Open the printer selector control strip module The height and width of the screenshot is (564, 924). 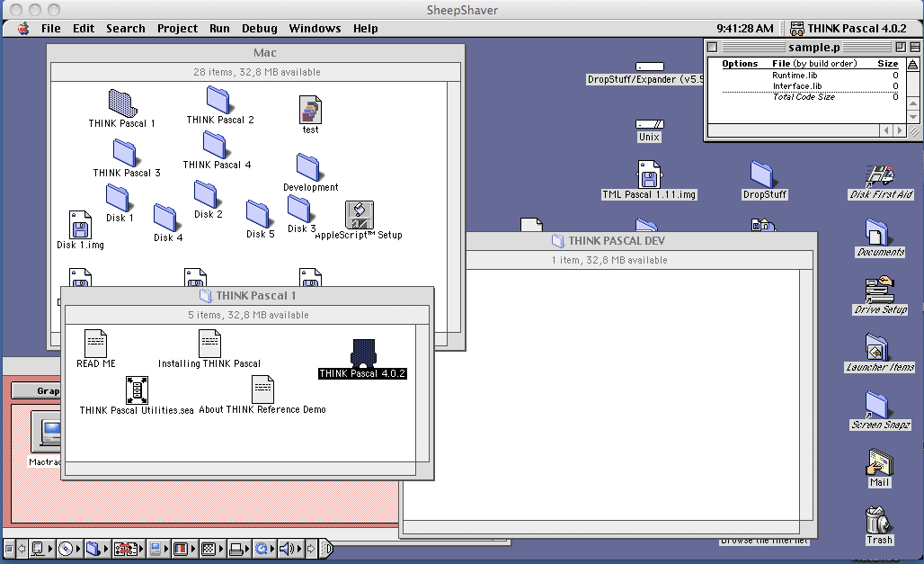(239, 550)
